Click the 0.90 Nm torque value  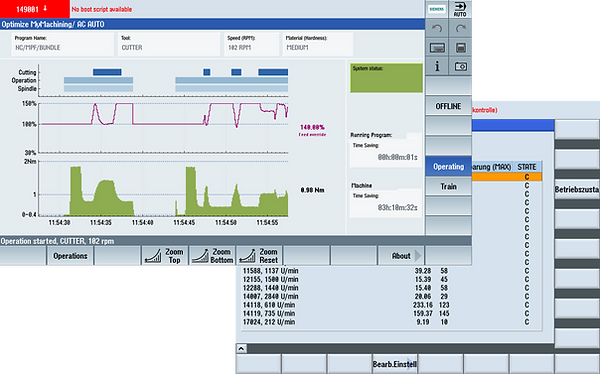(x=312, y=190)
